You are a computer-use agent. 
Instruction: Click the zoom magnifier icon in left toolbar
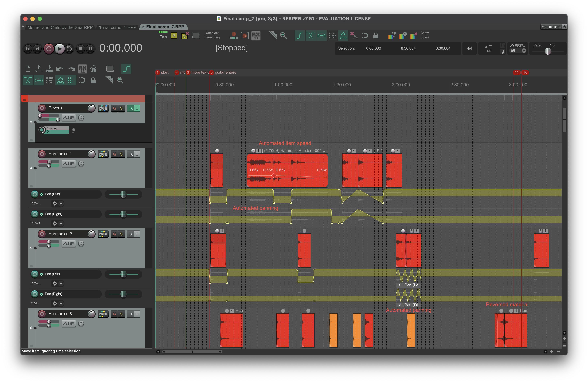(120, 80)
